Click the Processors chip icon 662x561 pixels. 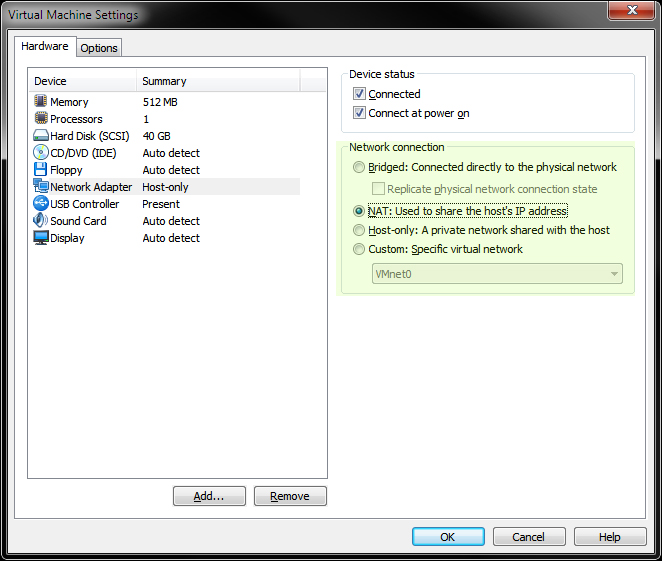point(41,119)
